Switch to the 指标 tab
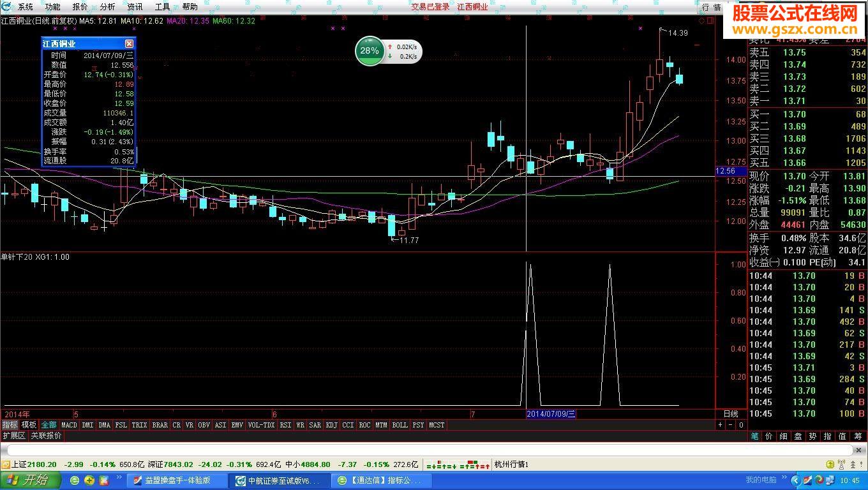Screen dimensions: 868x490 coord(10,424)
